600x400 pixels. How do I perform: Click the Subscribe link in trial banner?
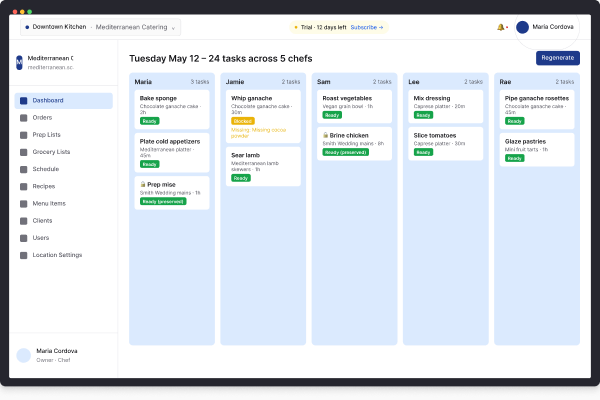(x=367, y=27)
